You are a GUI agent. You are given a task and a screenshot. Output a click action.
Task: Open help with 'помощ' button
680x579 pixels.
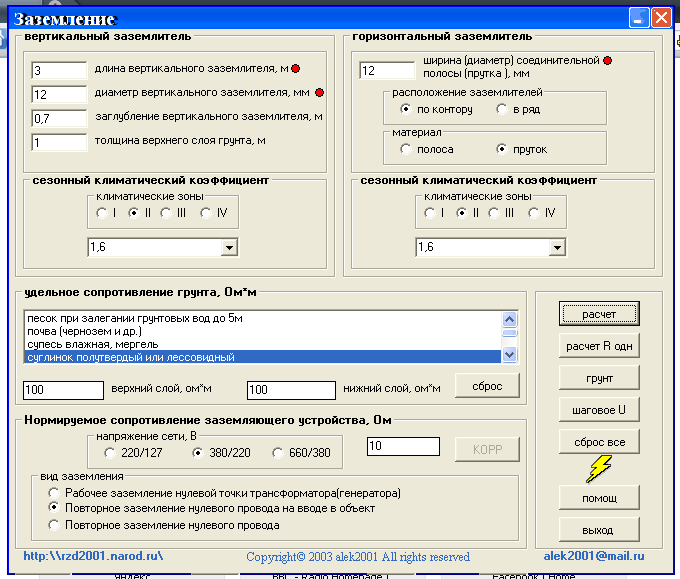click(599, 498)
